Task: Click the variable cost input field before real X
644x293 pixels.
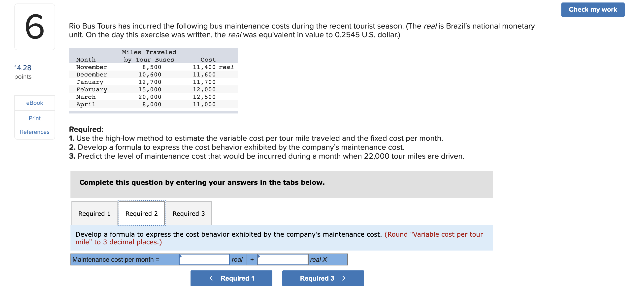Action: coord(283,259)
